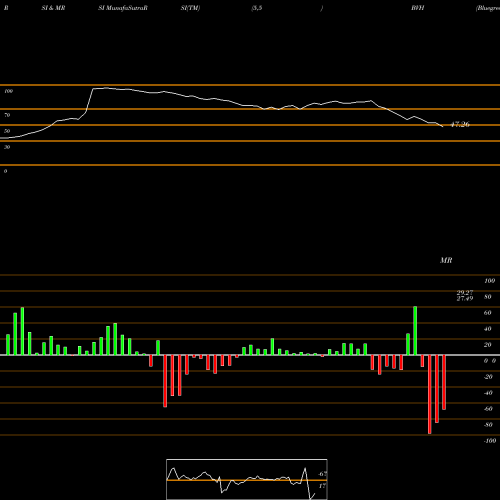The height and width of the screenshot is (500, 500).
Task: Click the -80 label on MR axis
Action: (x=488, y=425)
